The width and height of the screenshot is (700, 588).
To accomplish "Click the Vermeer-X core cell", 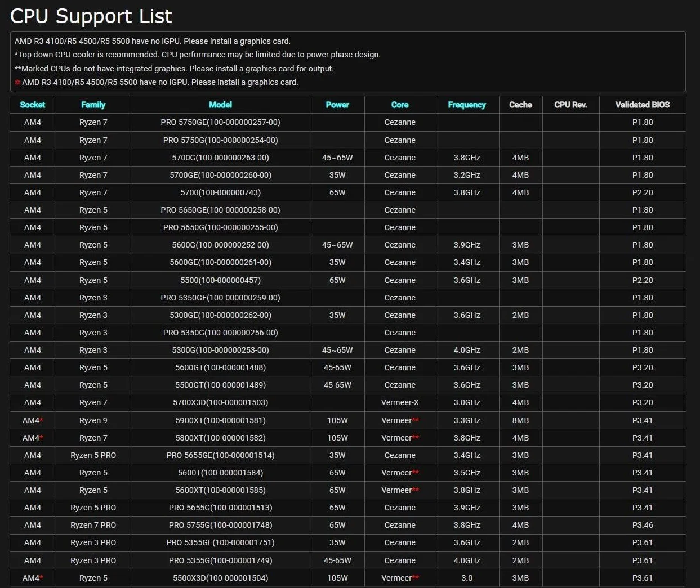I will pos(400,402).
